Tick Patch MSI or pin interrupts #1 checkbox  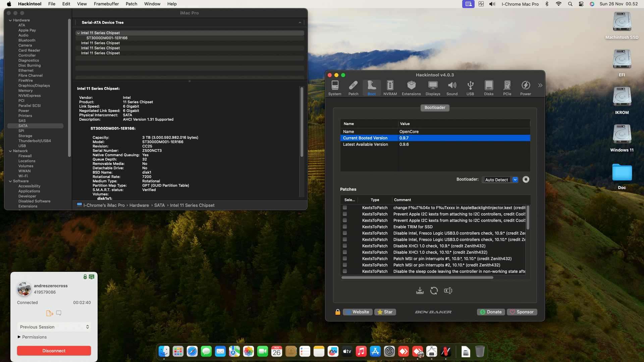click(x=345, y=259)
